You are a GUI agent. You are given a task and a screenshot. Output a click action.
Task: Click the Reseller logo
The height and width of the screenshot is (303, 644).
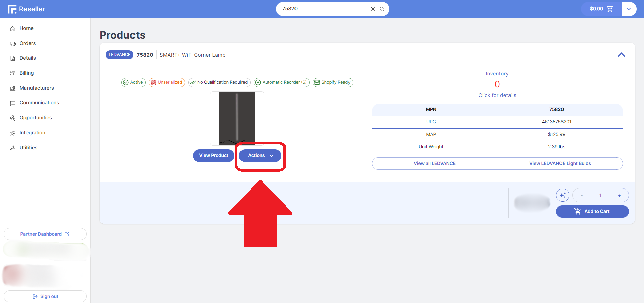[x=26, y=9]
